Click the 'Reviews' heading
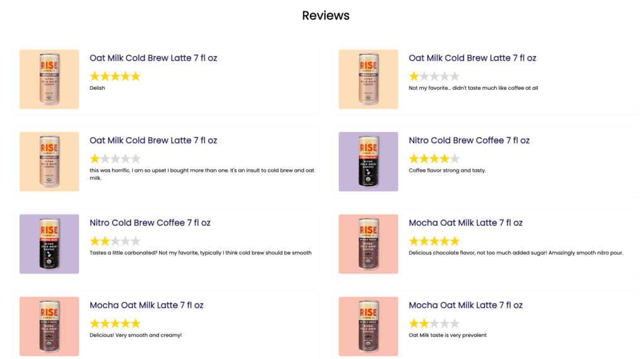Viewport: 644px width, 359px height. click(326, 16)
